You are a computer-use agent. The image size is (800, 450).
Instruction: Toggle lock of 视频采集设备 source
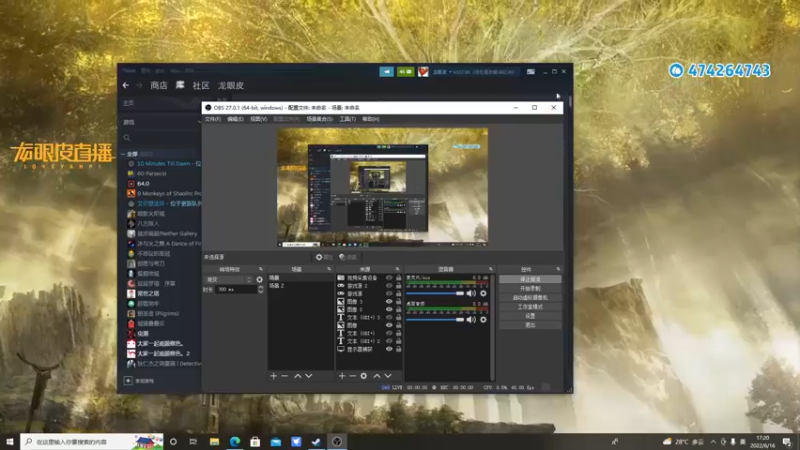click(398, 278)
